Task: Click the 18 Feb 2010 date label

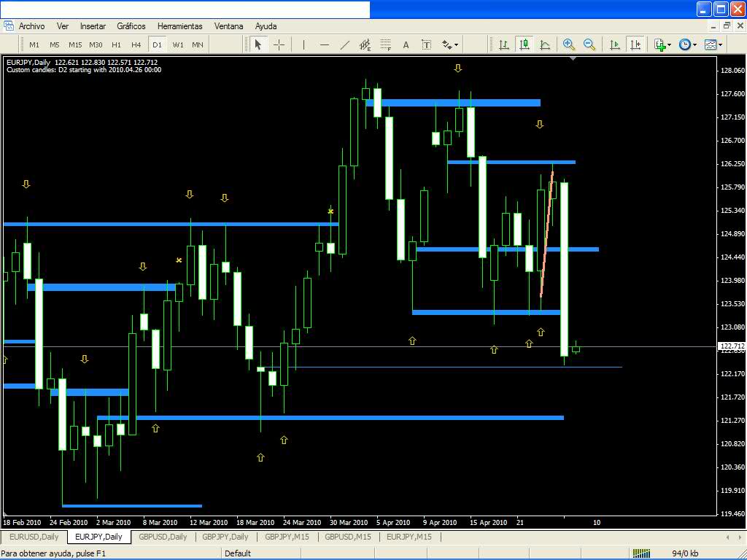Action: 22,522
